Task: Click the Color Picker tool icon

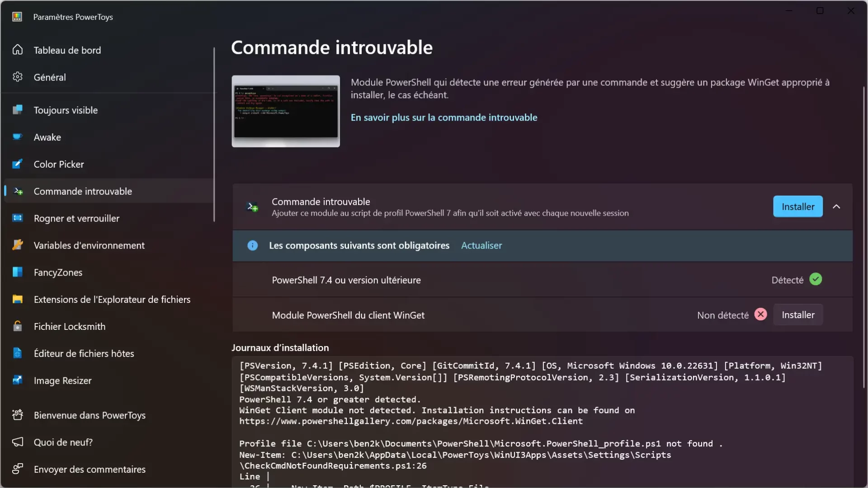Action: [x=16, y=164]
